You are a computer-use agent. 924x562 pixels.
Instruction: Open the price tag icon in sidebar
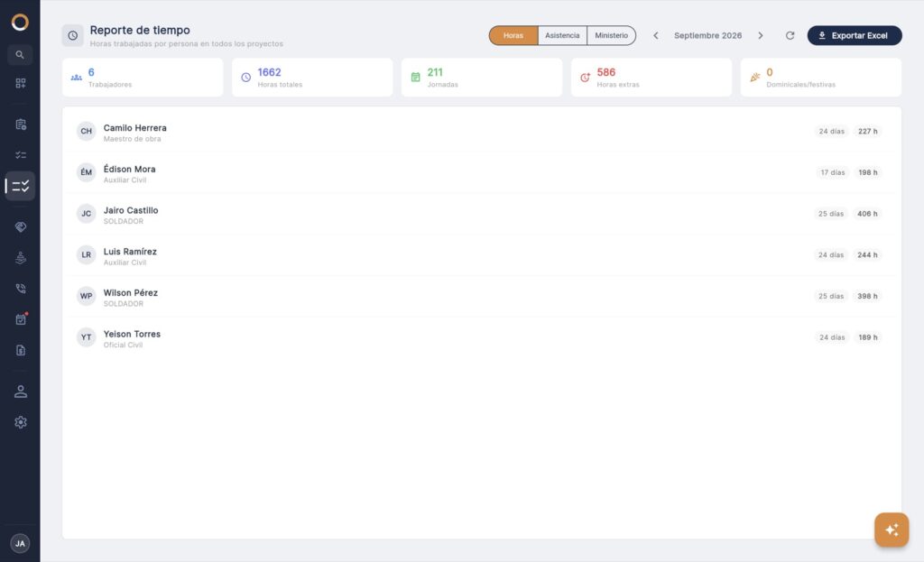pyautogui.click(x=20, y=226)
